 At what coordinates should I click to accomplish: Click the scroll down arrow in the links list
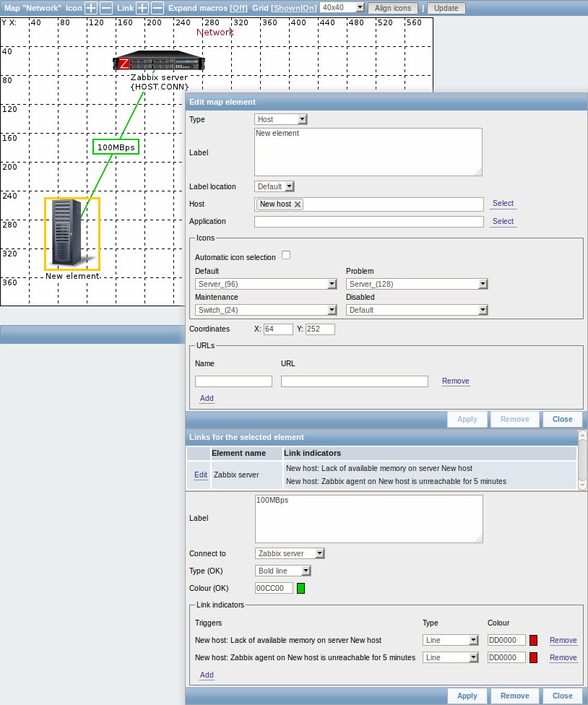coord(582,485)
